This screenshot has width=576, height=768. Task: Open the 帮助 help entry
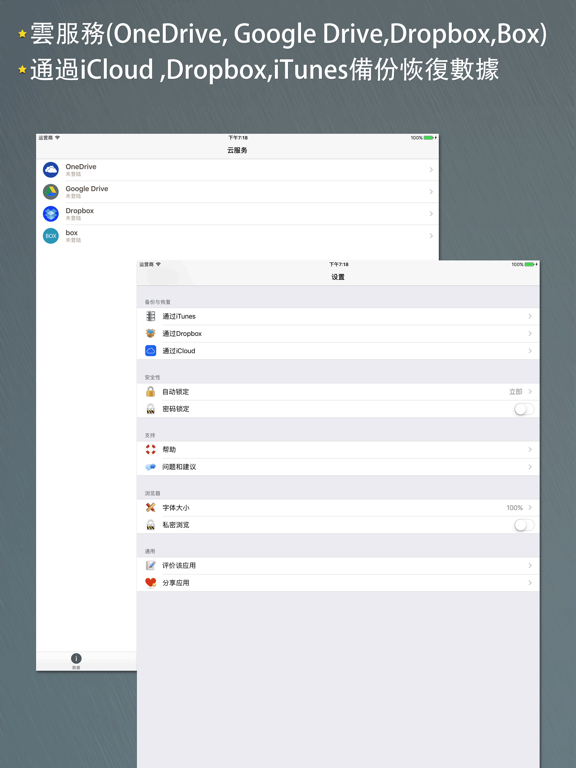(338, 449)
